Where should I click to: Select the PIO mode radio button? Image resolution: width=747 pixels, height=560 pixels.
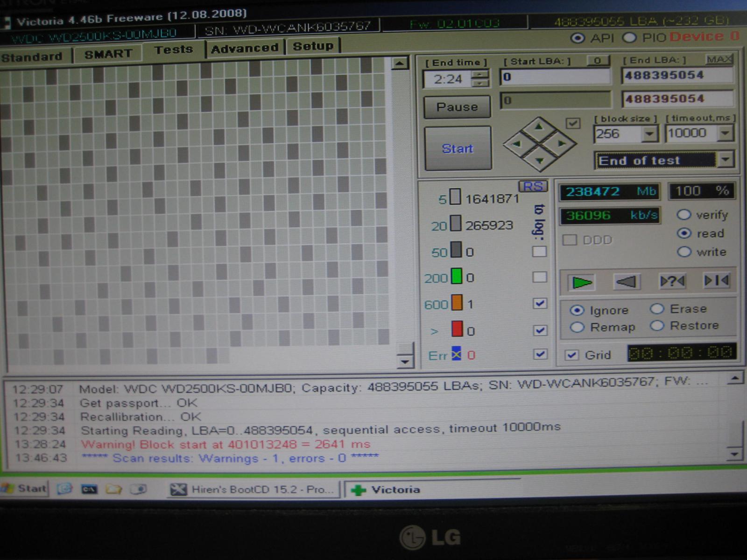pyautogui.click(x=629, y=38)
